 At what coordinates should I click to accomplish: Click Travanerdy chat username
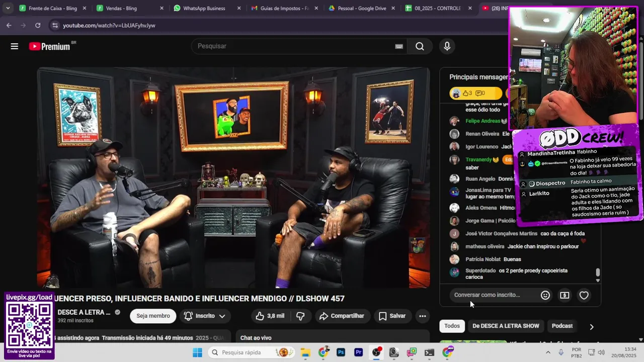point(478,160)
